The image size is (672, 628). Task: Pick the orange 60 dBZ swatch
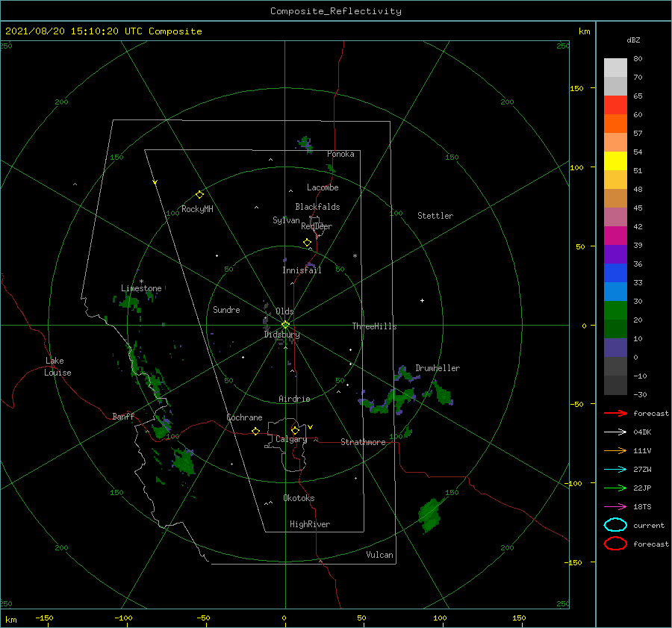(x=615, y=123)
